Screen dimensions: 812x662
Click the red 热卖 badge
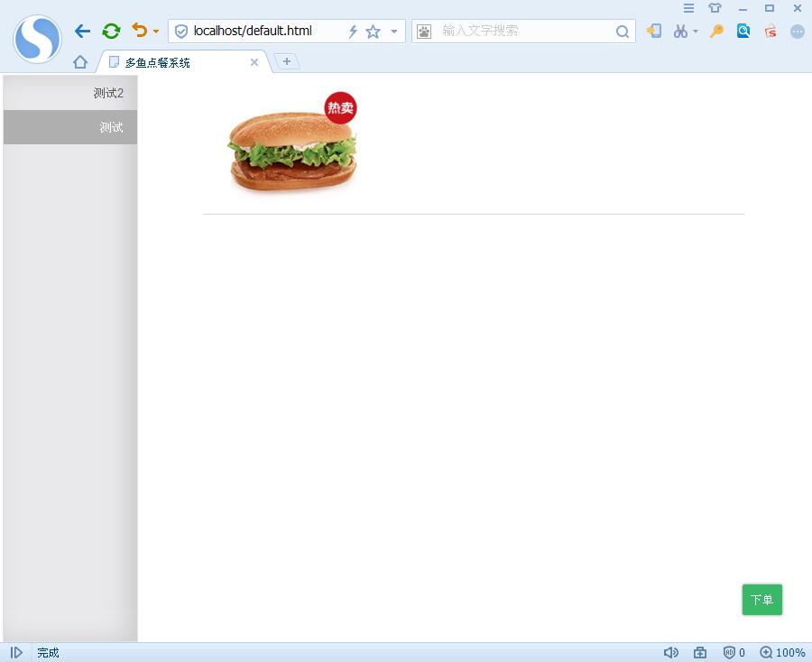click(340, 107)
